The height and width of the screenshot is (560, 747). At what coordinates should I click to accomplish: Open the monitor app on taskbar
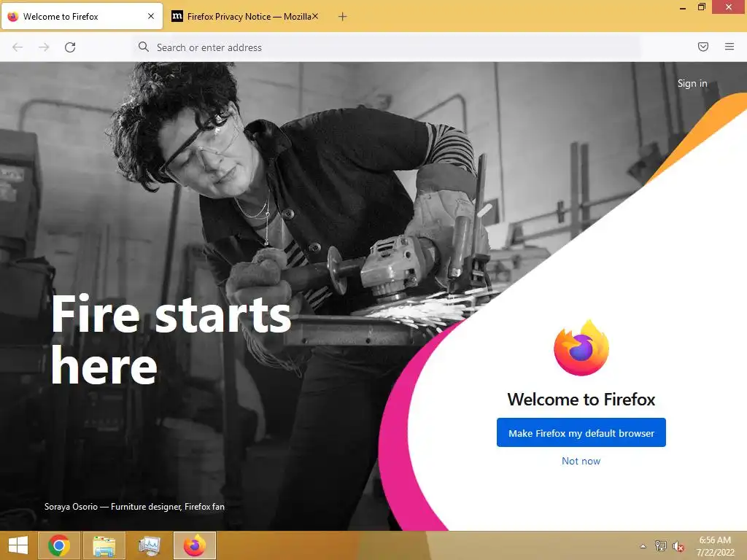click(149, 545)
